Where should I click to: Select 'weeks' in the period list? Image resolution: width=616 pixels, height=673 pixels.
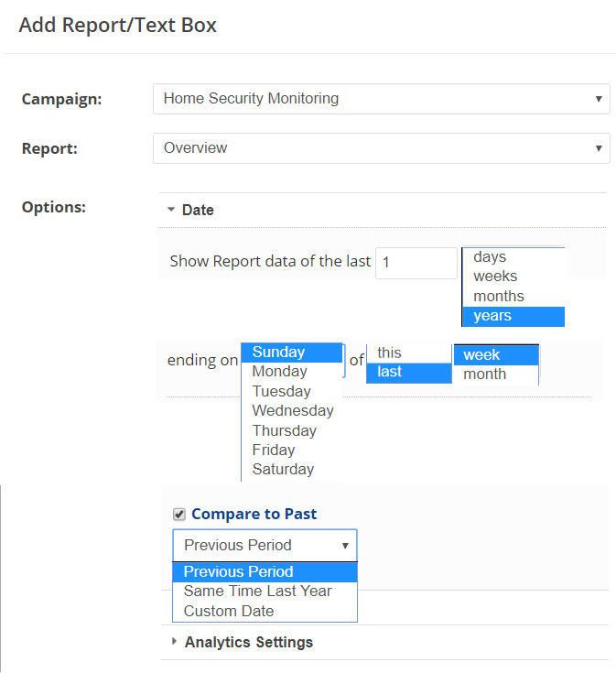point(495,277)
